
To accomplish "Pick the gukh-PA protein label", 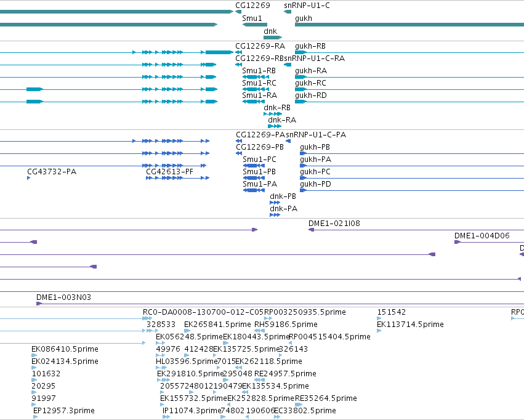I will pos(315,160).
